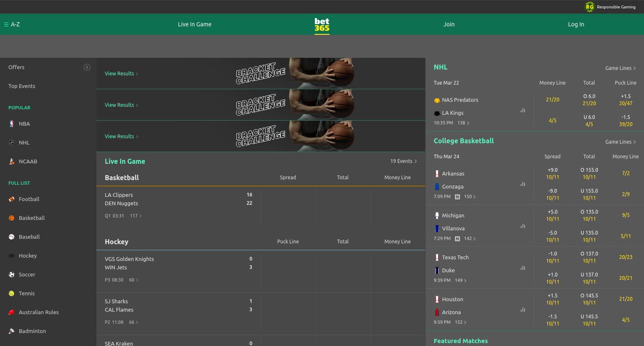Expand 19 Events in Live In Game
Viewport: 644px width, 346px height.
(403, 161)
